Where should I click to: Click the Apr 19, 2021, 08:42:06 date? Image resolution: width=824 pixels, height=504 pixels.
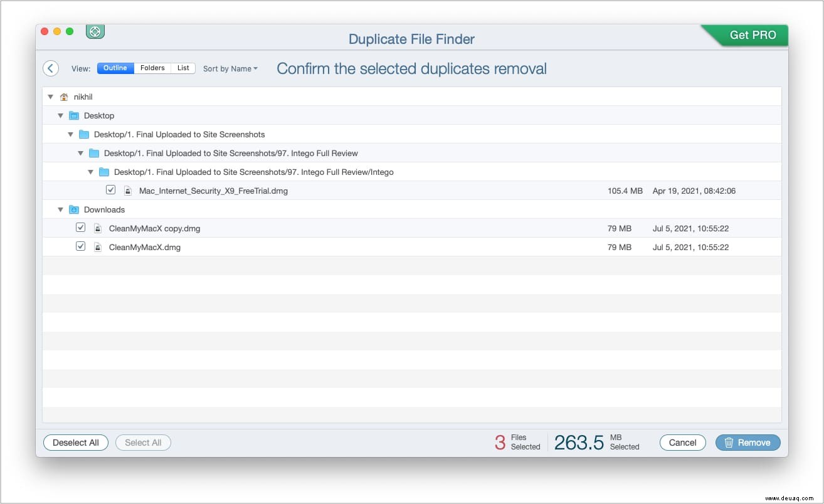coord(694,191)
